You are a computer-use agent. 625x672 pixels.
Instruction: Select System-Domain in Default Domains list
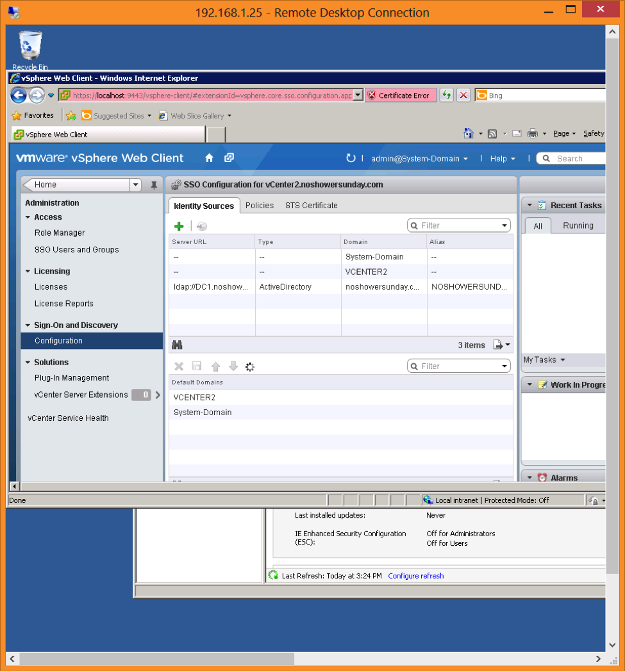341,413
